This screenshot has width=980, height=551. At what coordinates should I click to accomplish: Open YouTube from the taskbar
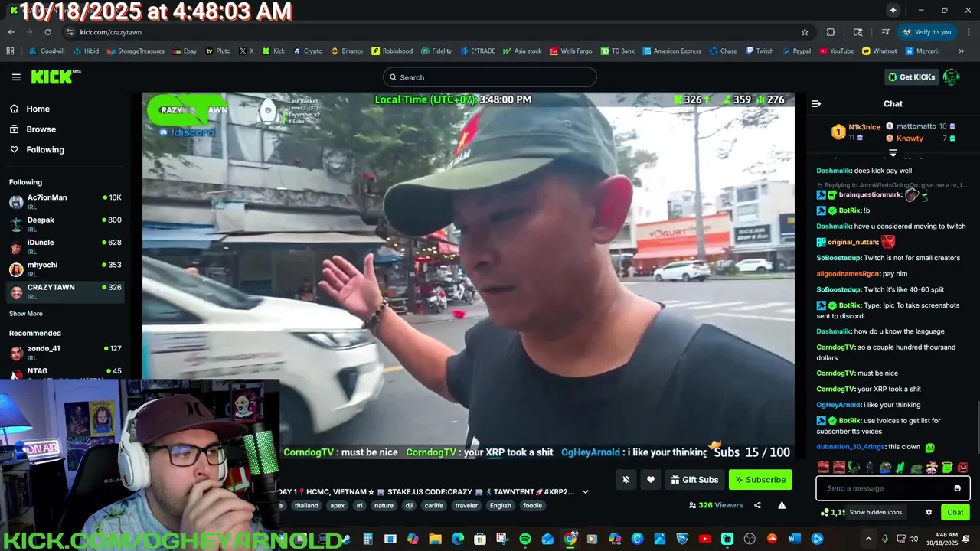coord(704,539)
